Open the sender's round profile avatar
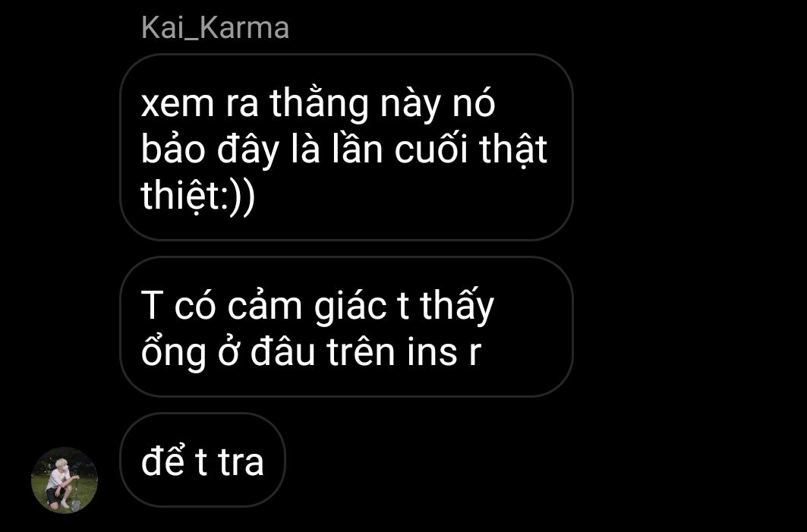This screenshot has height=532, width=807. tap(65, 480)
